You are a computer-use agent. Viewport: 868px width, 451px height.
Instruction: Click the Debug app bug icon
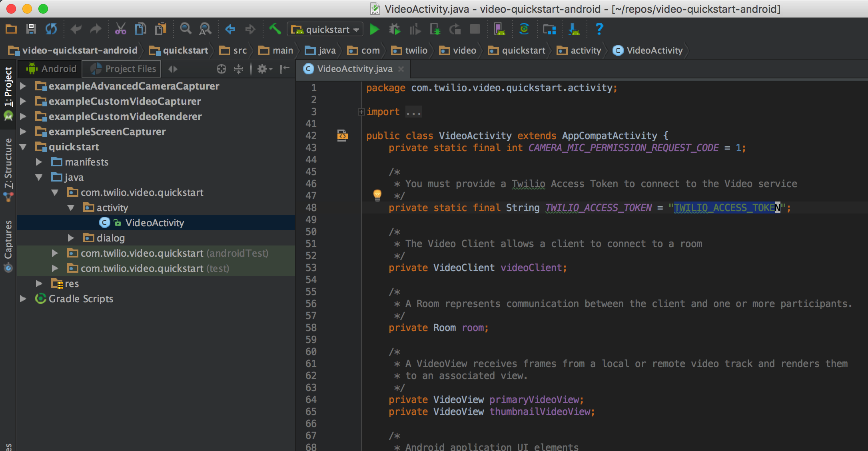coord(395,30)
